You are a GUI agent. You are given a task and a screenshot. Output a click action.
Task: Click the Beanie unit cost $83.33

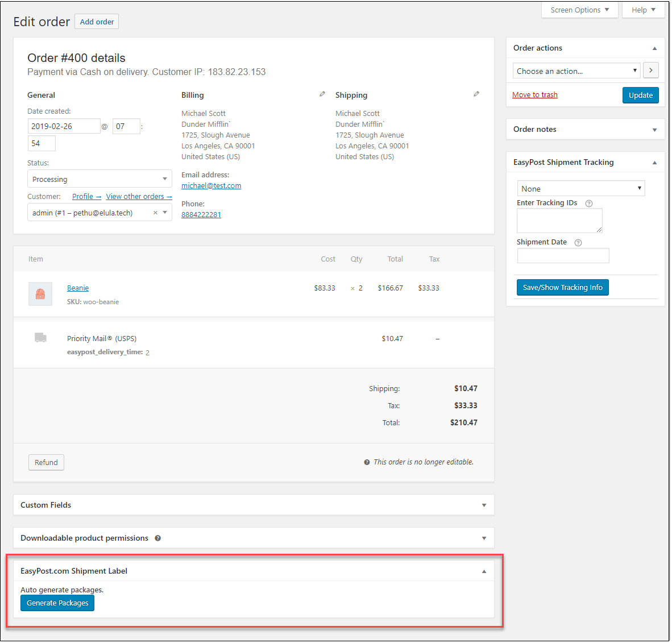325,288
